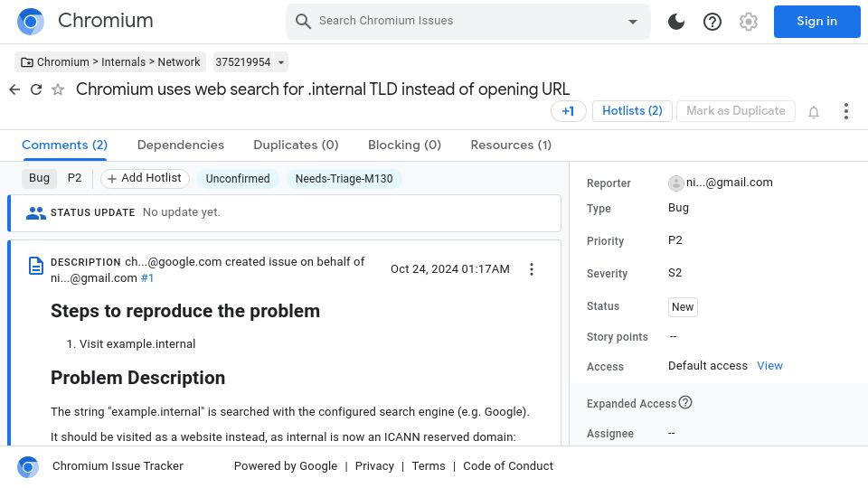Click the Bug type chip
The width and height of the screenshot is (868, 488).
(x=39, y=178)
